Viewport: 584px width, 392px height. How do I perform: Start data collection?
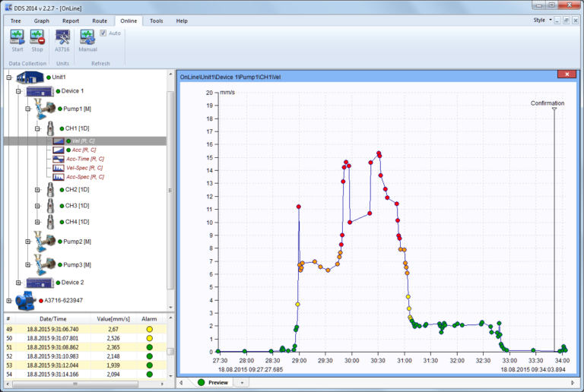click(x=17, y=37)
